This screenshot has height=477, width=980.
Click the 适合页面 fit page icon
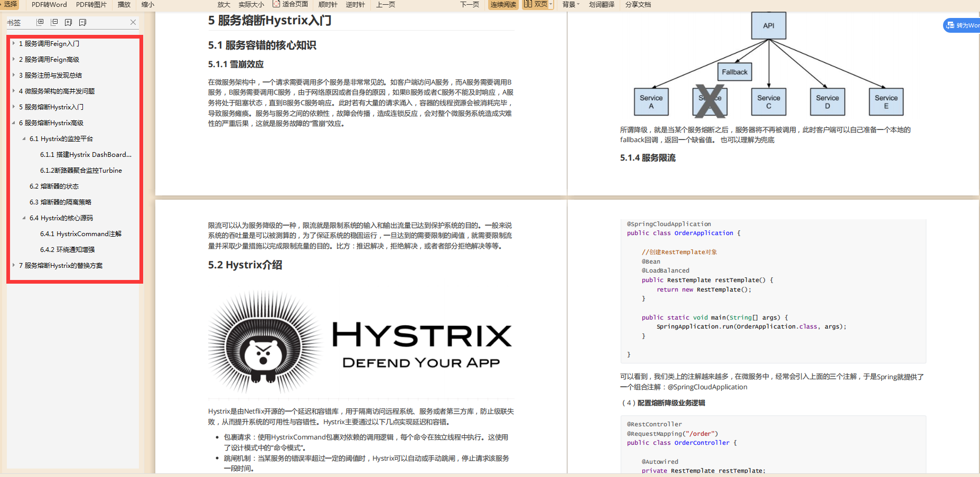click(276, 4)
